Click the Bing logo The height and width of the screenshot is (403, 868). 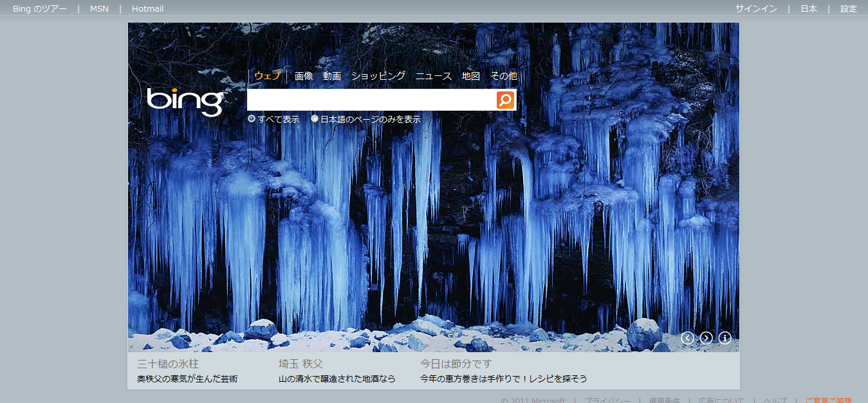185,101
